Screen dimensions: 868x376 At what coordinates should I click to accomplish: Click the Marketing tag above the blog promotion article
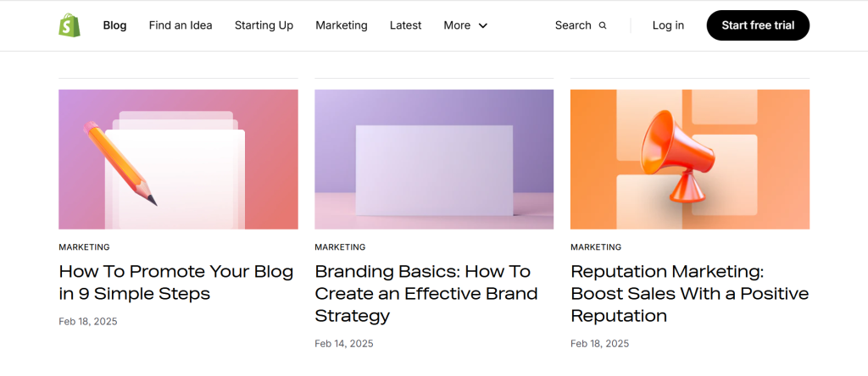pos(84,247)
